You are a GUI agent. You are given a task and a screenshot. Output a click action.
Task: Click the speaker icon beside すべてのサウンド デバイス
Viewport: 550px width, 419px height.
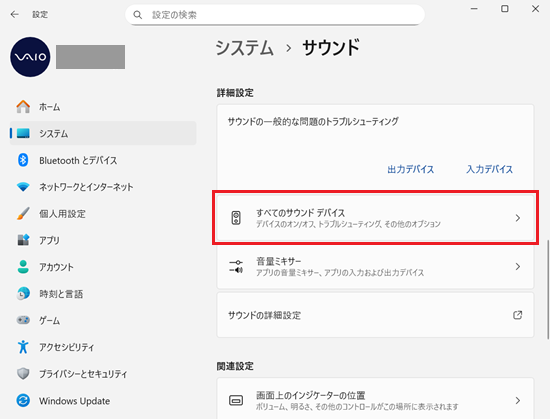pos(236,218)
